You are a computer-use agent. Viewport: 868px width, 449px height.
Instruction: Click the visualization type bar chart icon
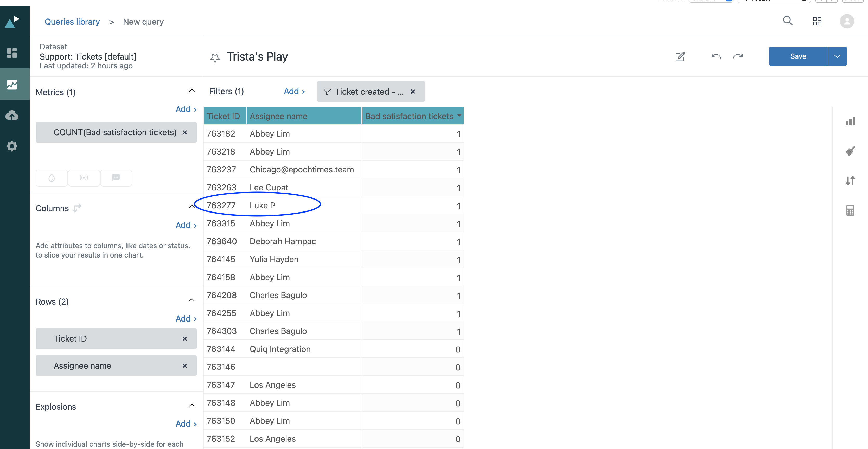(850, 121)
